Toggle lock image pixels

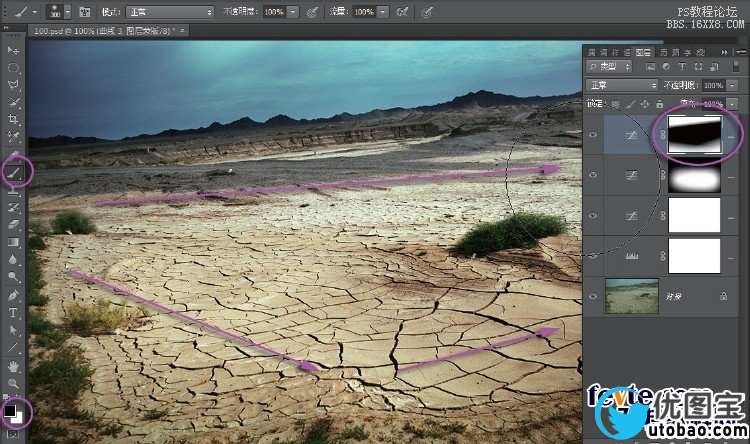(631, 103)
